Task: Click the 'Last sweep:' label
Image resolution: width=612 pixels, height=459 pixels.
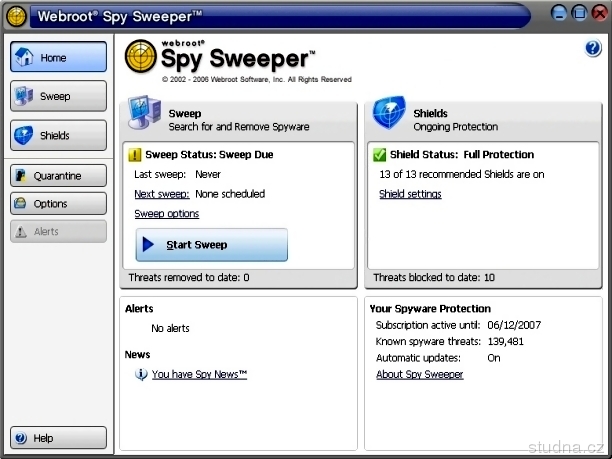Action: point(160,174)
